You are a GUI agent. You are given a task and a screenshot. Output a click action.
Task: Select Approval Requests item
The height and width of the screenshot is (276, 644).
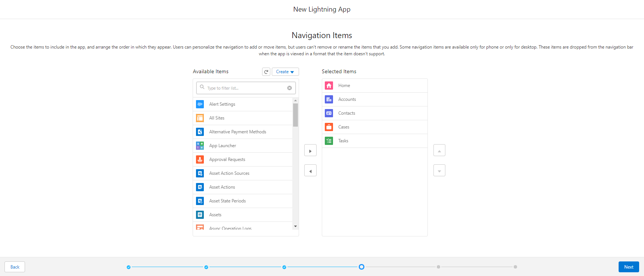click(x=243, y=159)
